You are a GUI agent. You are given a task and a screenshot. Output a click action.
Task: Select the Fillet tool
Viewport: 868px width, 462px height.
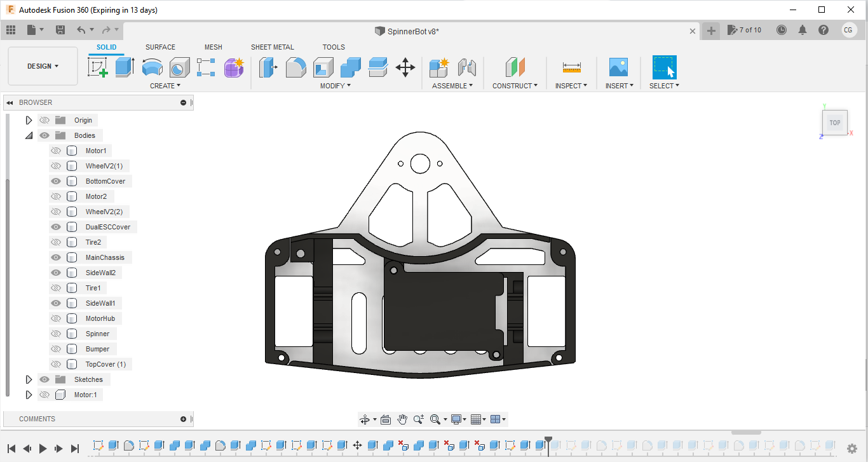(x=296, y=67)
